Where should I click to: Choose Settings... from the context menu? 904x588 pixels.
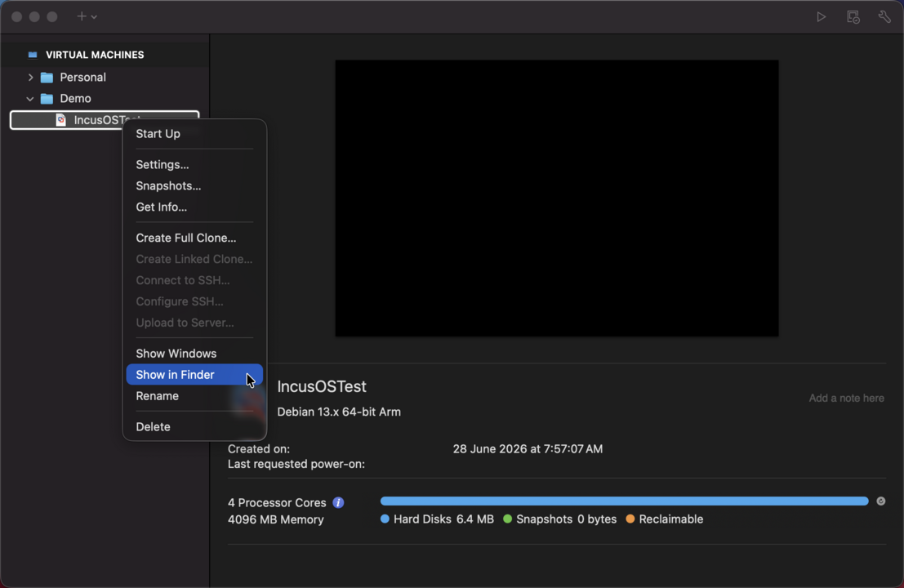[x=194, y=164]
